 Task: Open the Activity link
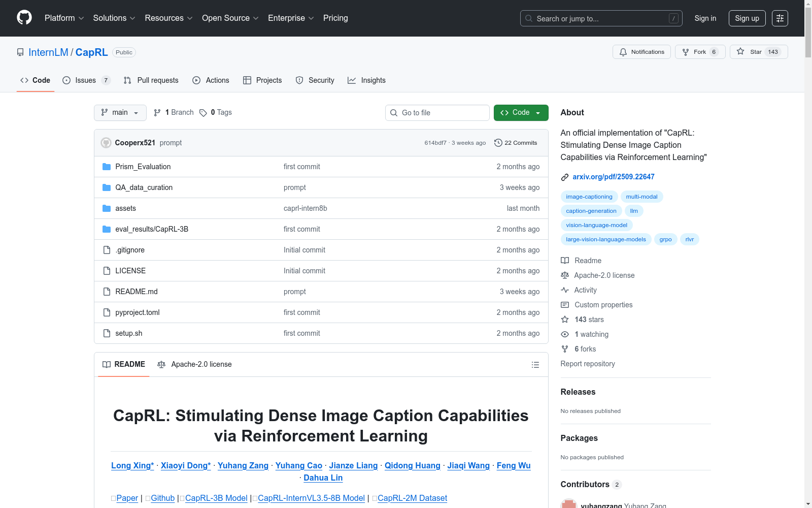point(579,290)
